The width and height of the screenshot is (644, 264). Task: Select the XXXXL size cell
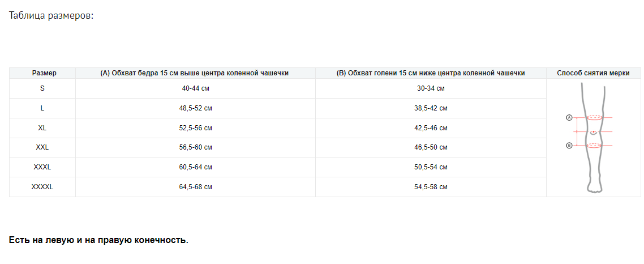(42, 187)
